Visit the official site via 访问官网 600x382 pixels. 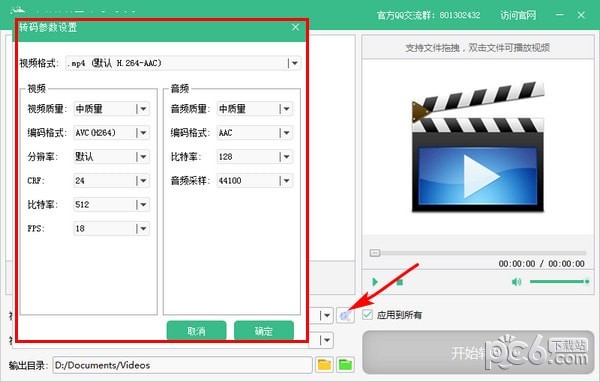[518, 15]
